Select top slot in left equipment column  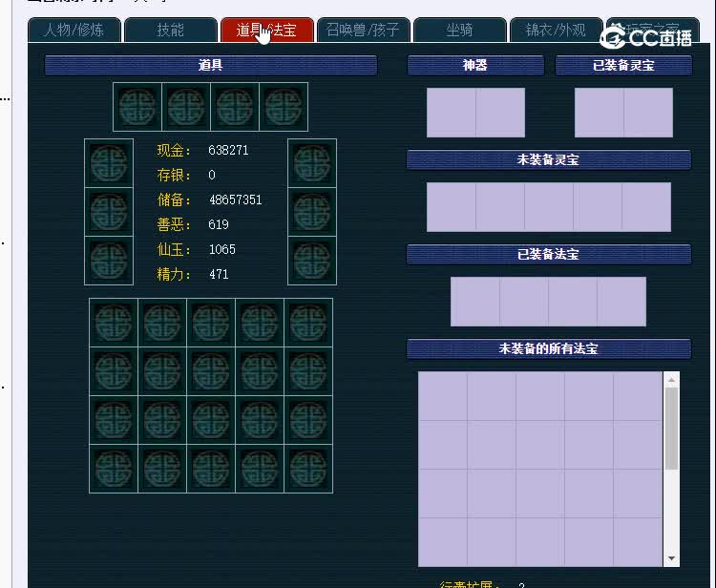[109, 163]
